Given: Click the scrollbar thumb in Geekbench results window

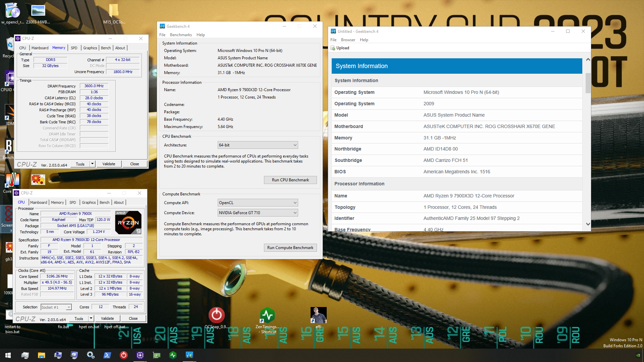Looking at the screenshot, I should (588, 83).
